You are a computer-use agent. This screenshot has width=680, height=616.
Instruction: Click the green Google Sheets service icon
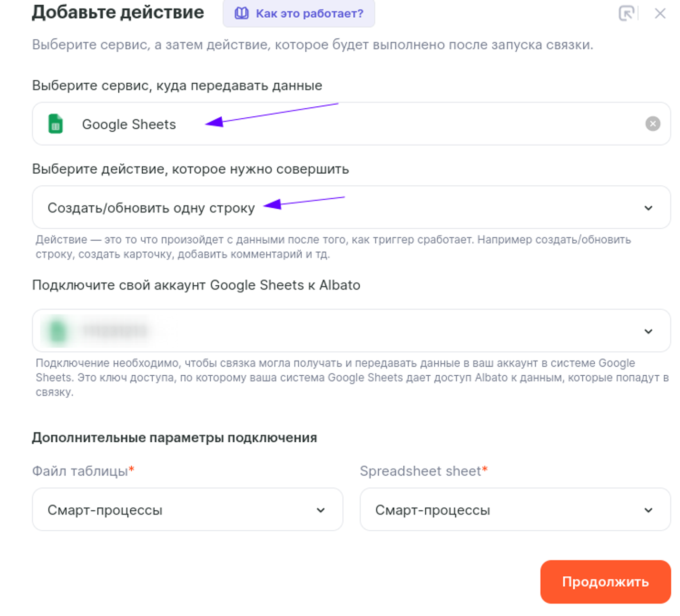coord(56,124)
